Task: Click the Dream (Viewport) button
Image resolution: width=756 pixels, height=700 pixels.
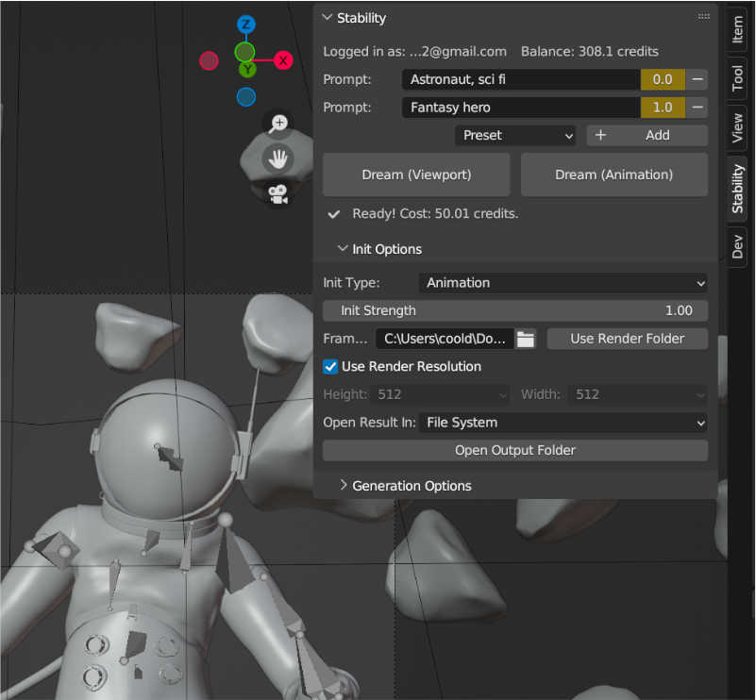Action: point(416,175)
